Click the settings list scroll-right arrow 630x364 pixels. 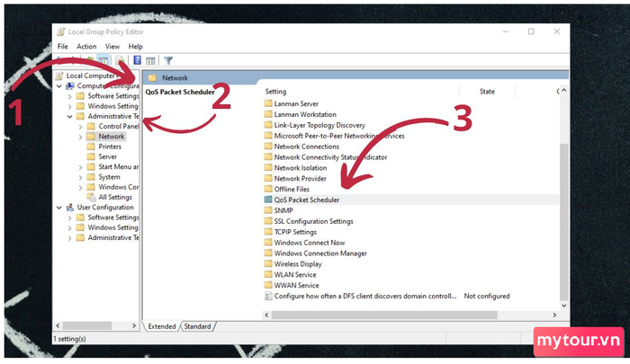(555, 315)
